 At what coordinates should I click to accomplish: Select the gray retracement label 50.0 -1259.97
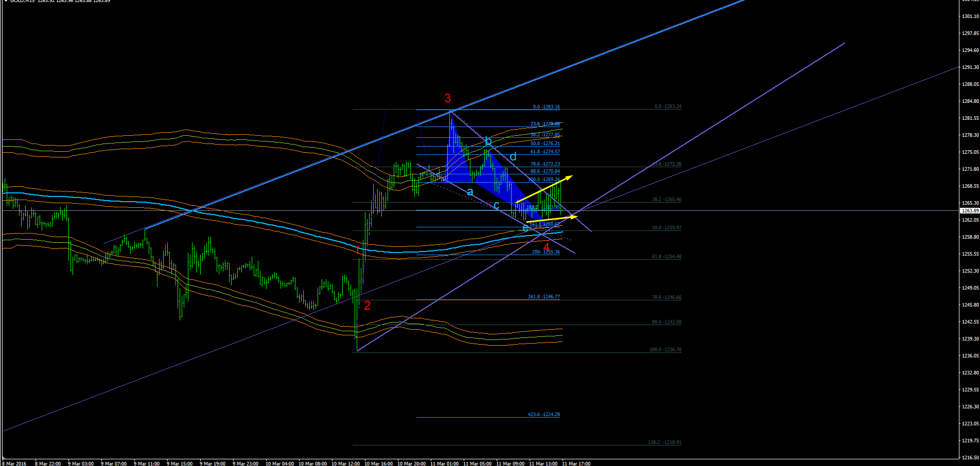667,228
